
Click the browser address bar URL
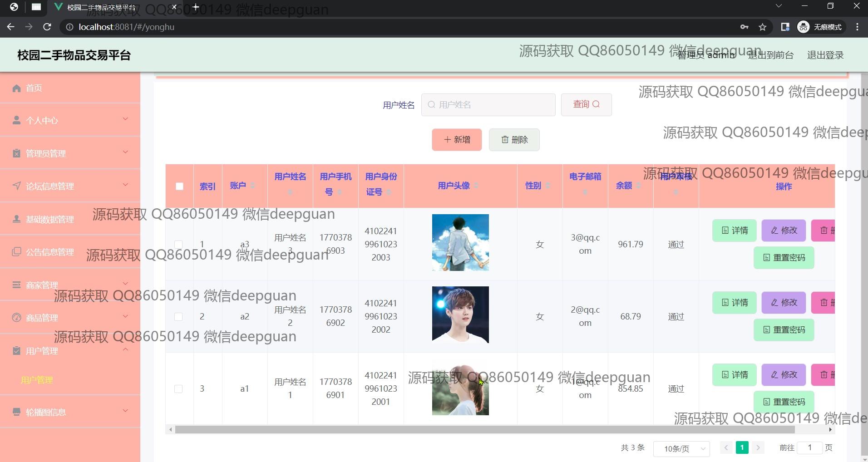tap(126, 27)
